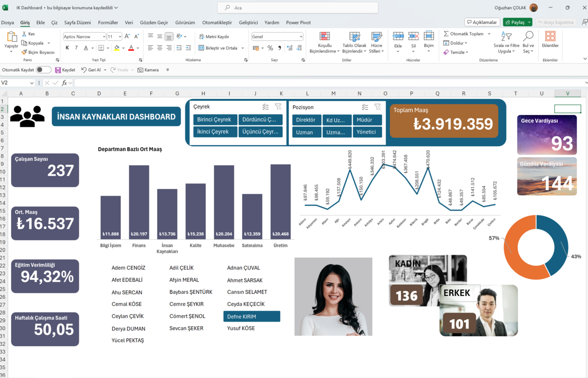Open the Kopyala dropdown arrow

(x=49, y=43)
